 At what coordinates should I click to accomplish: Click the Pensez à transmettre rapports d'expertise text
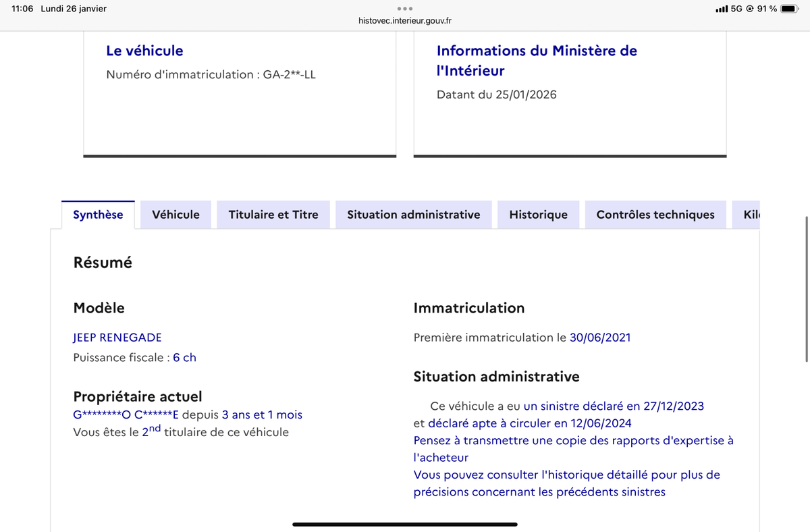(x=573, y=441)
